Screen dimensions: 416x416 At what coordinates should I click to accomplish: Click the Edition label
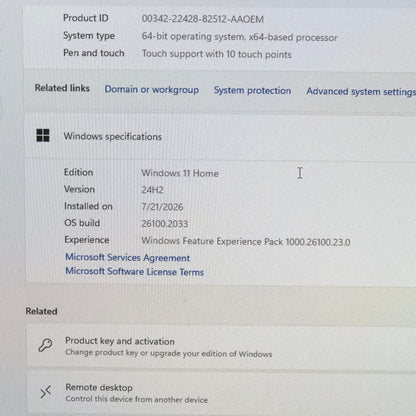click(x=78, y=172)
